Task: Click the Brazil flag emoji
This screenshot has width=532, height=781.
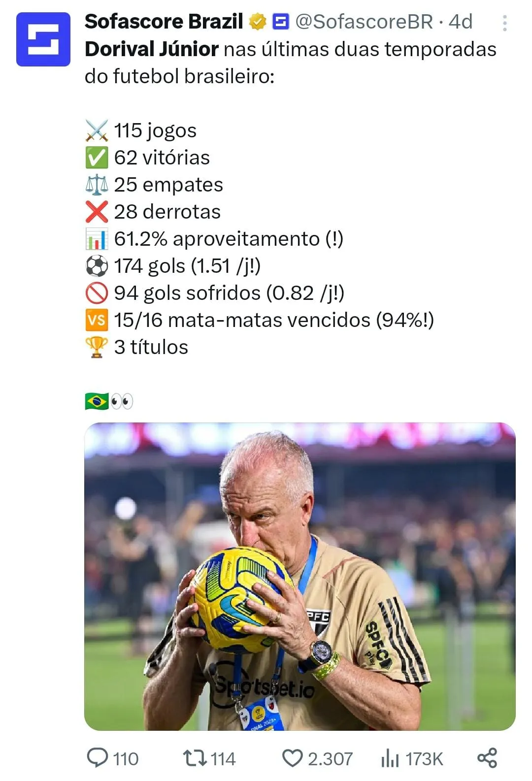Action: (x=97, y=401)
